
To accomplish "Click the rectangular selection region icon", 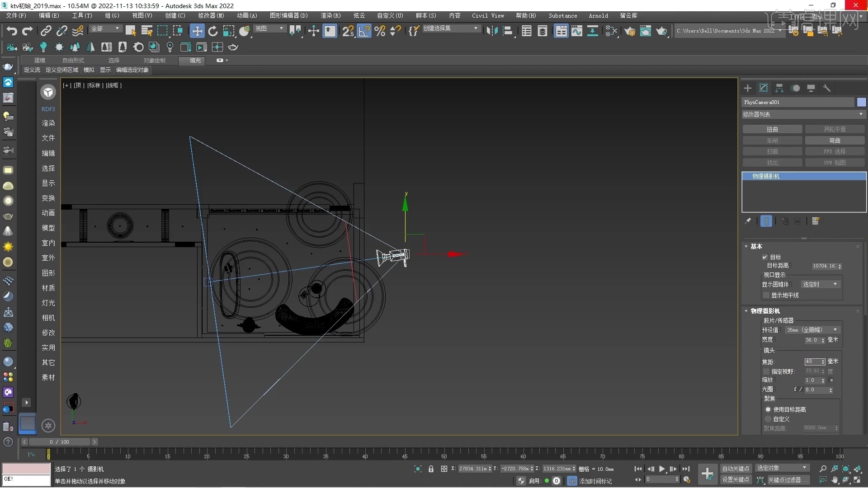I will (162, 31).
